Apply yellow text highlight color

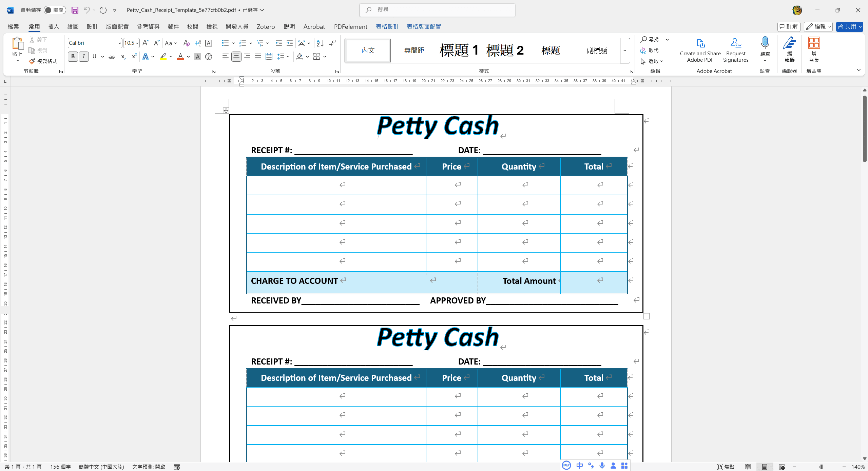coord(163,57)
